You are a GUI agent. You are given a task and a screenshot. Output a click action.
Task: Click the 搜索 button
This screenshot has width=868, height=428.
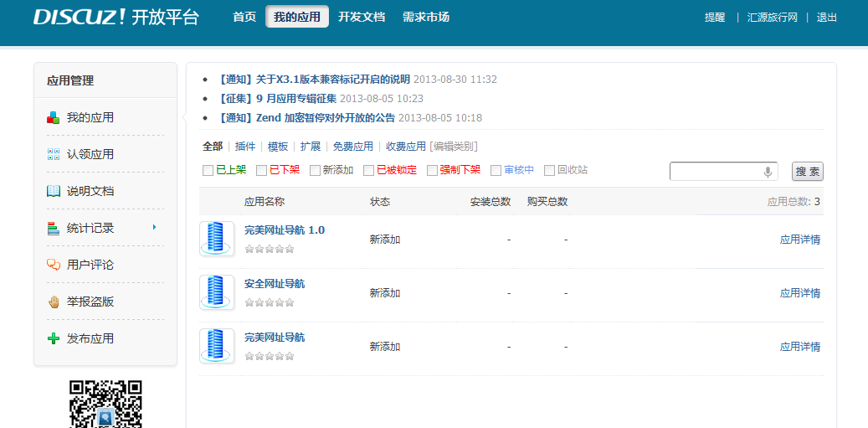click(808, 172)
